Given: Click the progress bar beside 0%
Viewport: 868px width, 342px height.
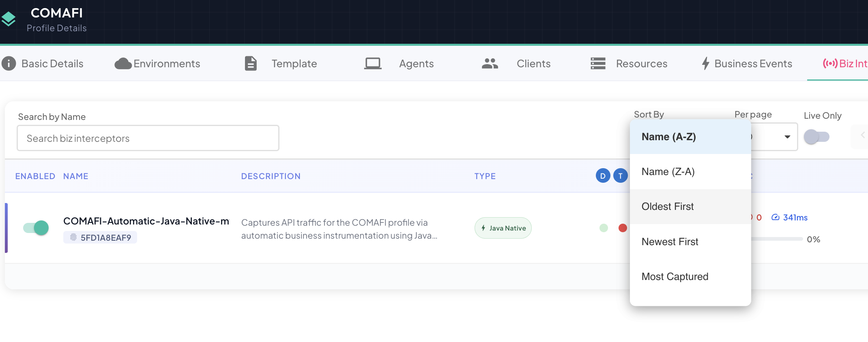Looking at the screenshot, I should click(x=777, y=239).
